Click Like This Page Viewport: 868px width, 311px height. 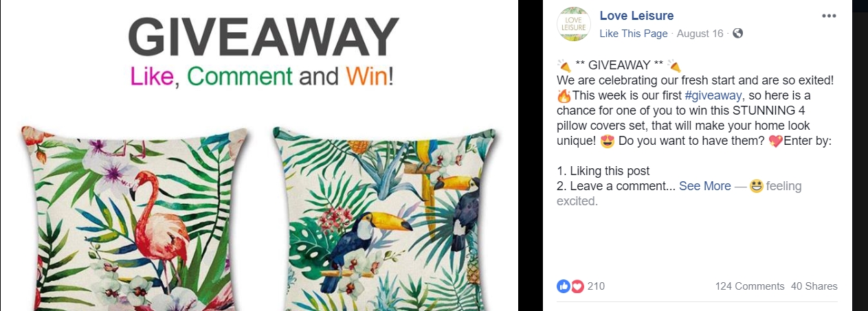coord(633,34)
